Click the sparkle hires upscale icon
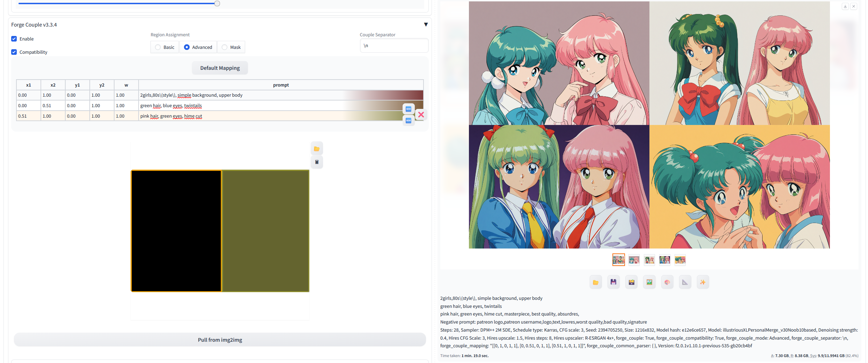 [703, 282]
